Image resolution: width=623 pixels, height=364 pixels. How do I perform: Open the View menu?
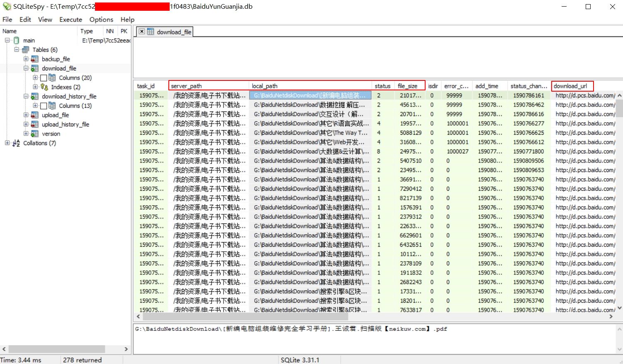tap(45, 19)
